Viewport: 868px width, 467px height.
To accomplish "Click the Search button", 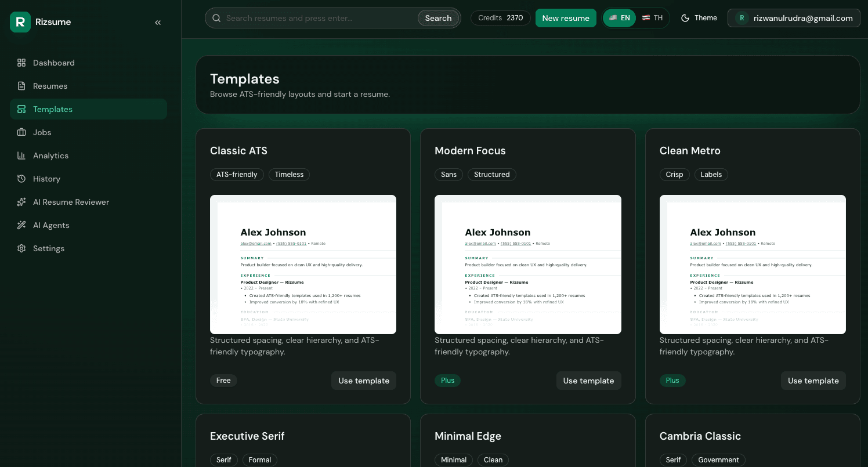I will 438,18.
